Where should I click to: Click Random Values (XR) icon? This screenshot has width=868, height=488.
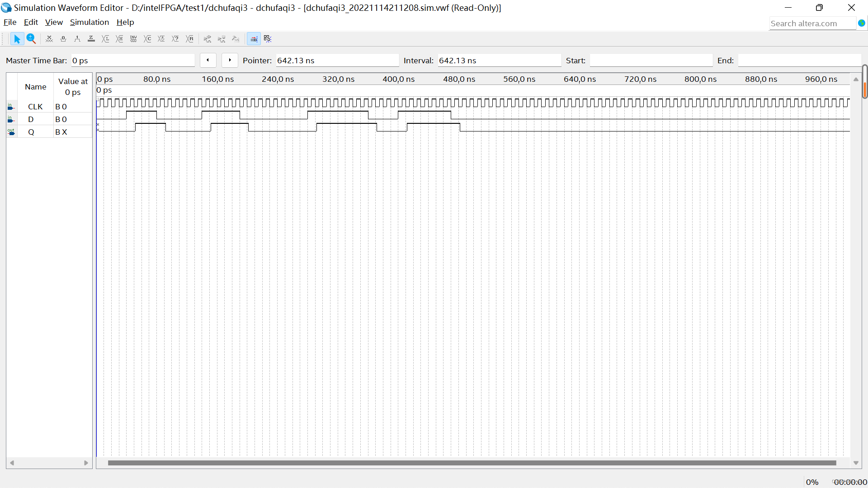(x=189, y=39)
